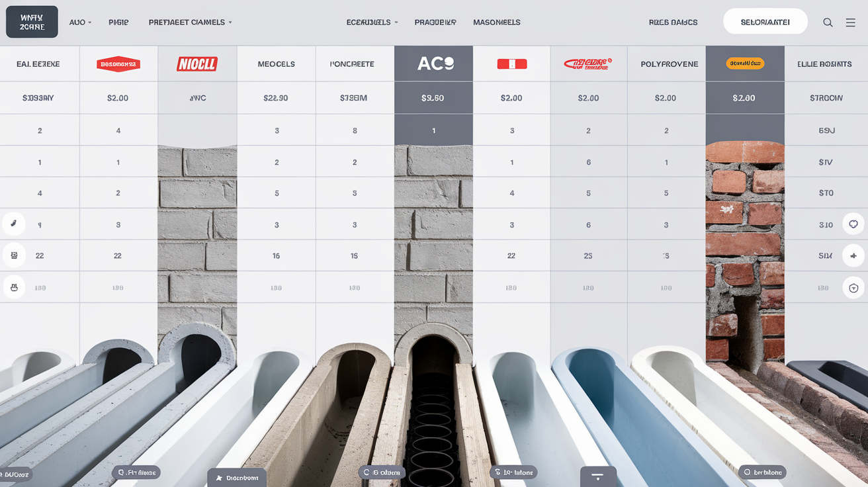The image size is (868, 487).
Task: Toggle the pin marker for the comparison row
Action: (853, 255)
